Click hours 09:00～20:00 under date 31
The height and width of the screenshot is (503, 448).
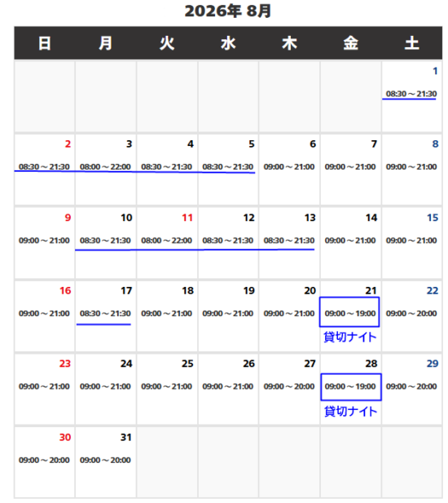(x=105, y=460)
